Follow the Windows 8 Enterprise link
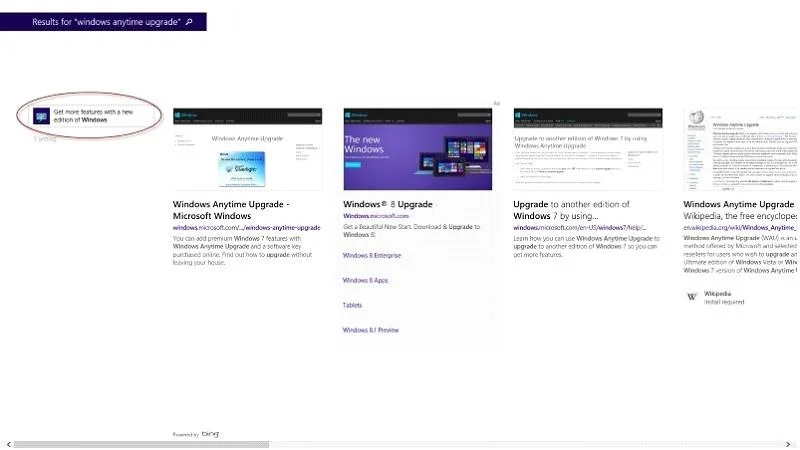Viewport: 800px width, 450px height. (x=372, y=255)
